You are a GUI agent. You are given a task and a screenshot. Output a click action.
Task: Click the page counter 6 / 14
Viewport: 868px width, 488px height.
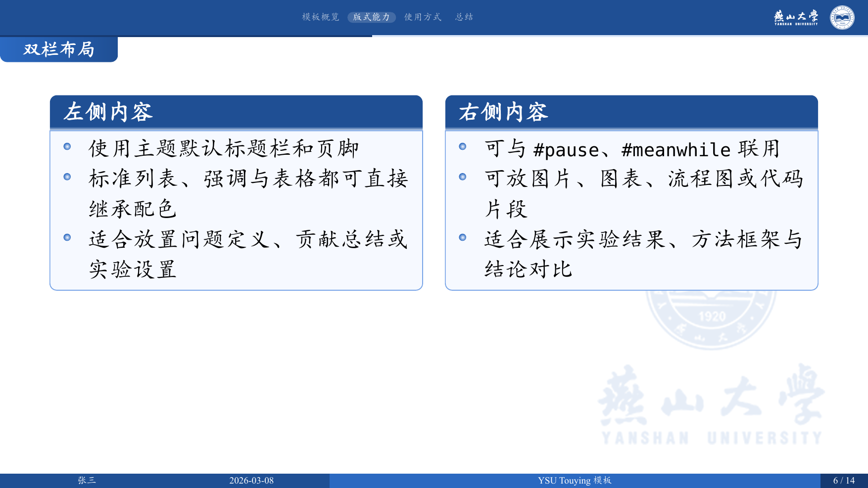[844, 481]
